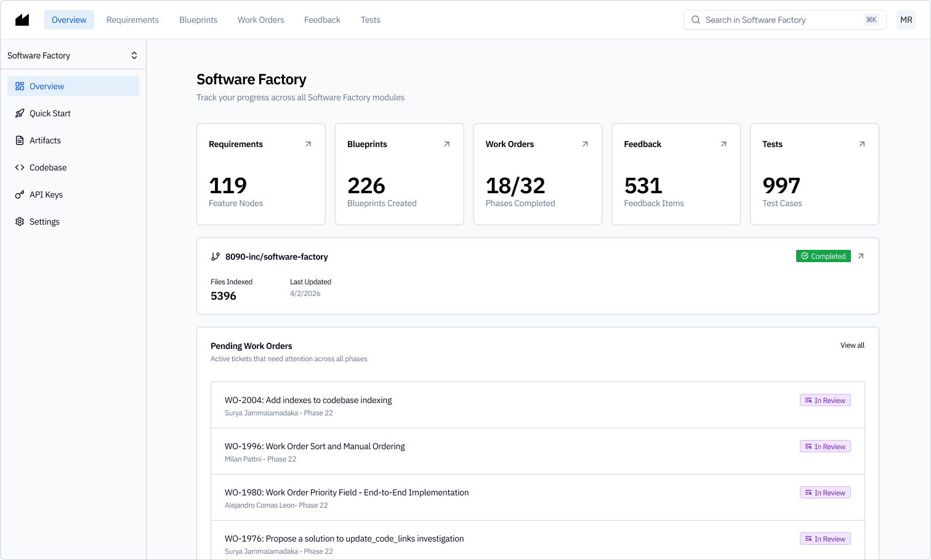Switch to the Work Orders tab

(260, 19)
